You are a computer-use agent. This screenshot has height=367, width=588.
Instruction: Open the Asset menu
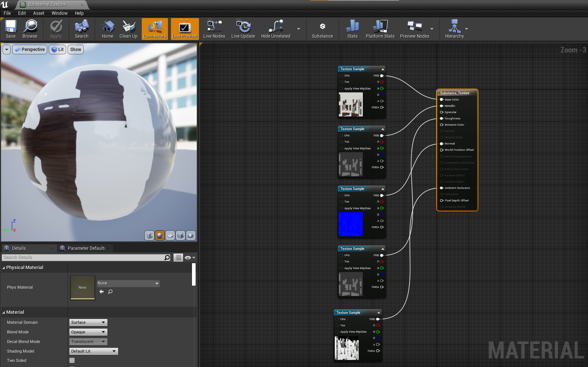(x=39, y=13)
